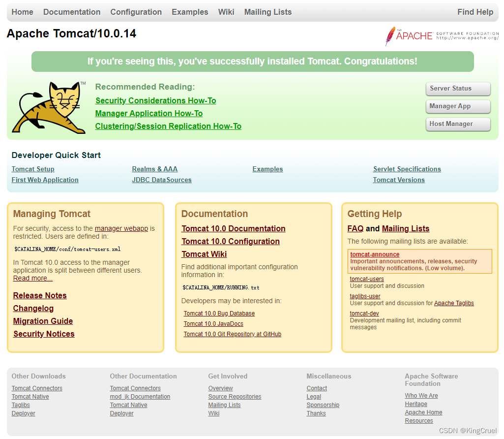504x439 pixels.
Task: Click Find Help in the navigation bar
Action: tap(475, 12)
